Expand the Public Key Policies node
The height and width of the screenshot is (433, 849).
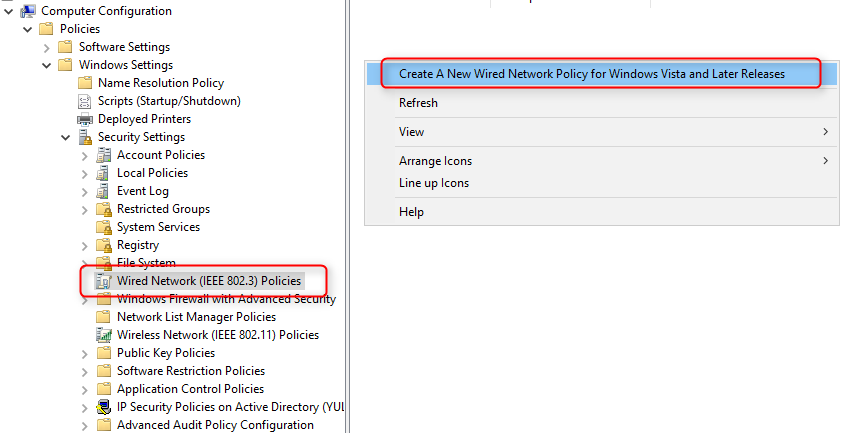tap(85, 353)
